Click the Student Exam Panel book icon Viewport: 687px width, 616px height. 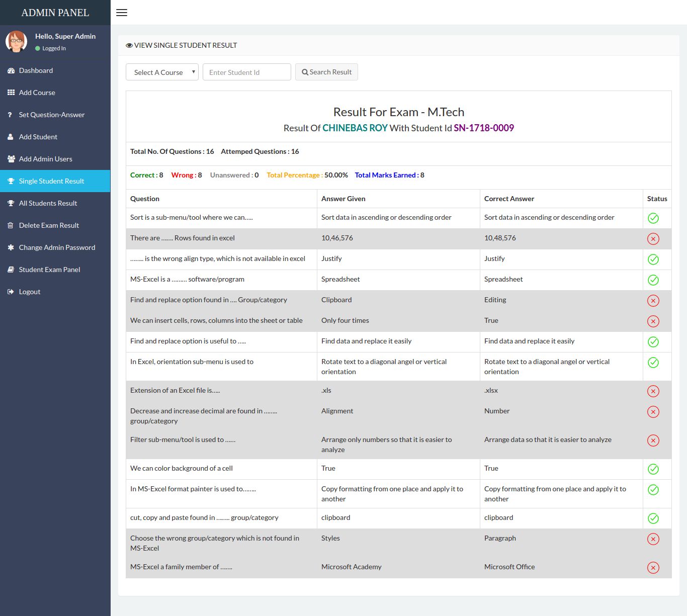click(x=11, y=270)
